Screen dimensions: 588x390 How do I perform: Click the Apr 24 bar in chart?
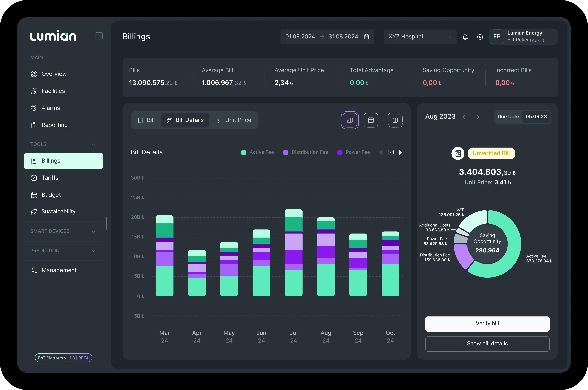tap(197, 273)
